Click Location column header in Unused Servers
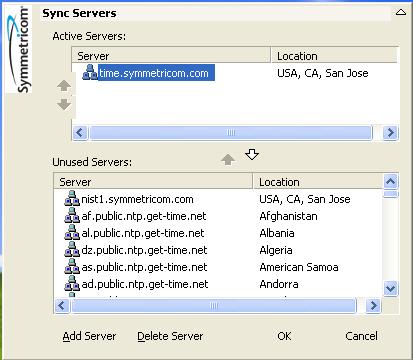Viewport: 413px width, 360px height. (x=318, y=182)
